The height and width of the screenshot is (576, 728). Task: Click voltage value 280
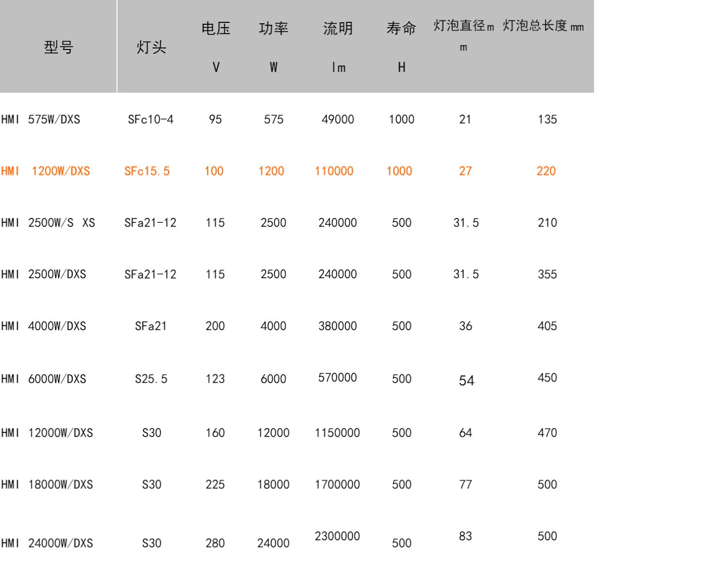(x=215, y=543)
